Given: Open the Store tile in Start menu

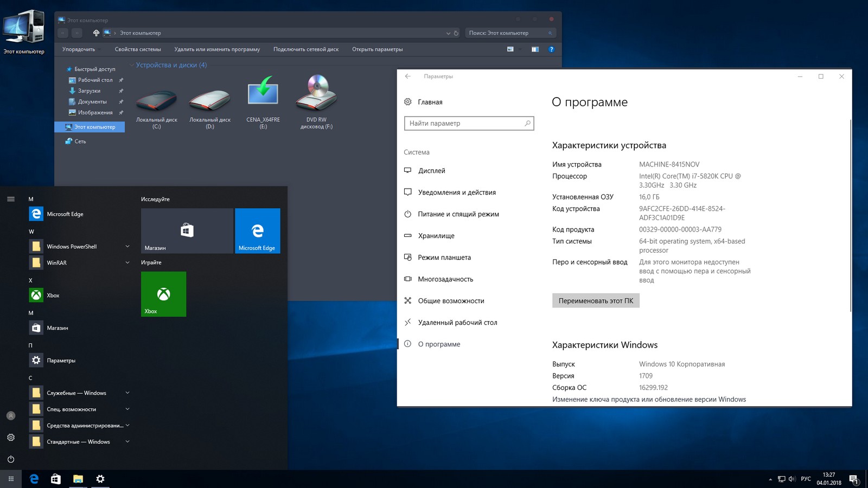Looking at the screenshot, I should pos(187,230).
